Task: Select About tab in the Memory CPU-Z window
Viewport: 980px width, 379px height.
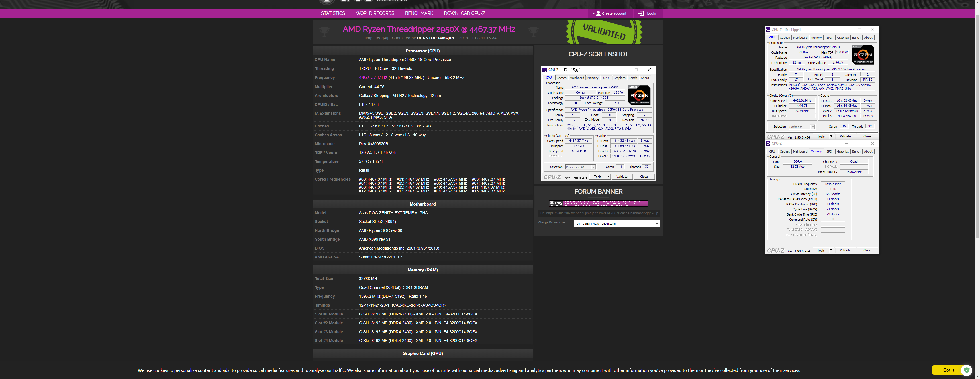Action: (868, 152)
